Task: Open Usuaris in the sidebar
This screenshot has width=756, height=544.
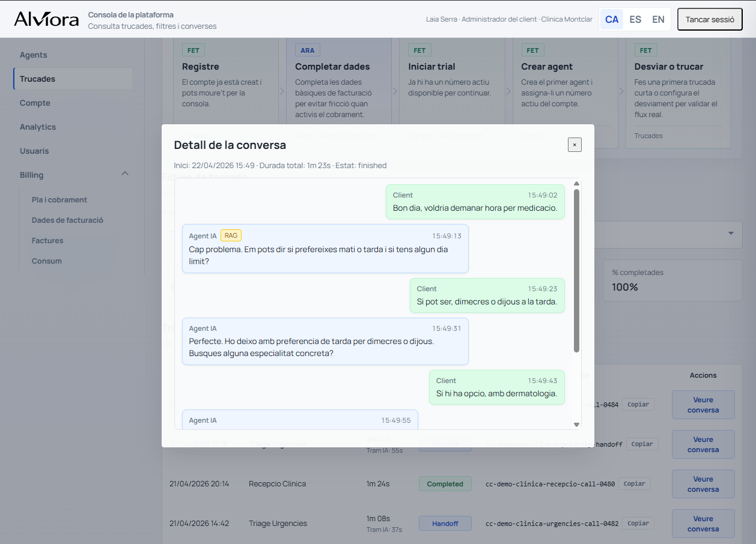Action: point(73,151)
